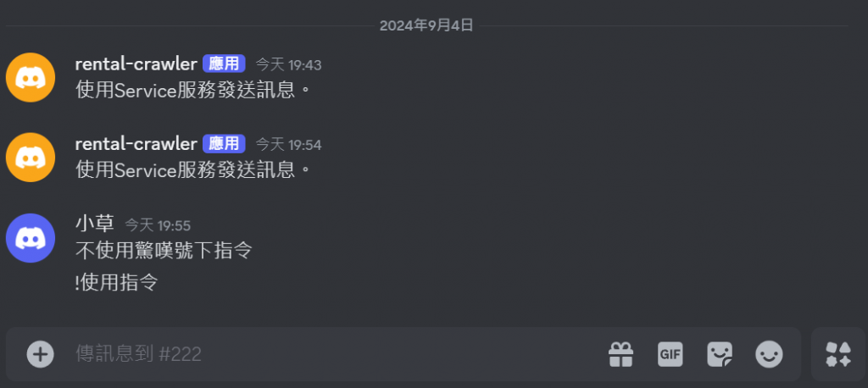Open the plus attachment button in message bar
Screen dimensions: 868x388
pyautogui.click(x=41, y=354)
